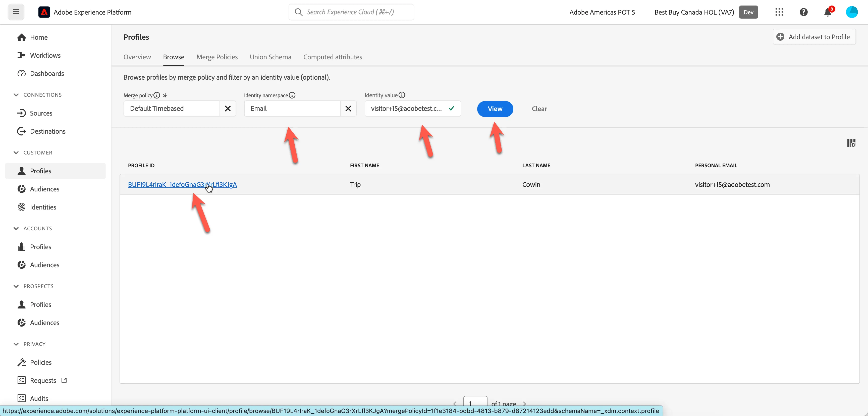This screenshot has width=868, height=416.
Task: Clear the Default Timebased merge policy
Action: click(x=228, y=109)
